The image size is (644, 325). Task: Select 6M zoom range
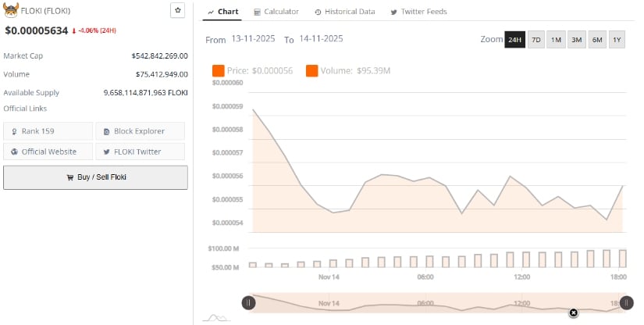[597, 39]
